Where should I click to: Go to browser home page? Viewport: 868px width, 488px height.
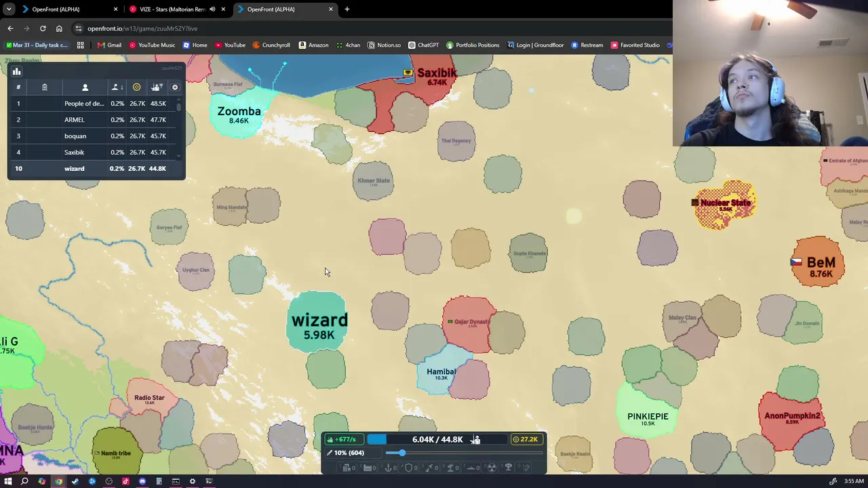click(x=59, y=28)
